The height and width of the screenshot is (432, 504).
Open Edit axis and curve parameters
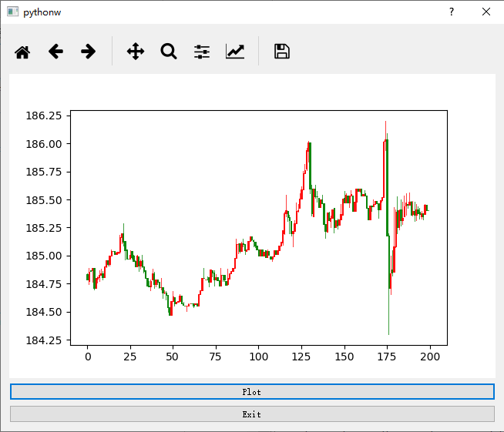tap(235, 52)
